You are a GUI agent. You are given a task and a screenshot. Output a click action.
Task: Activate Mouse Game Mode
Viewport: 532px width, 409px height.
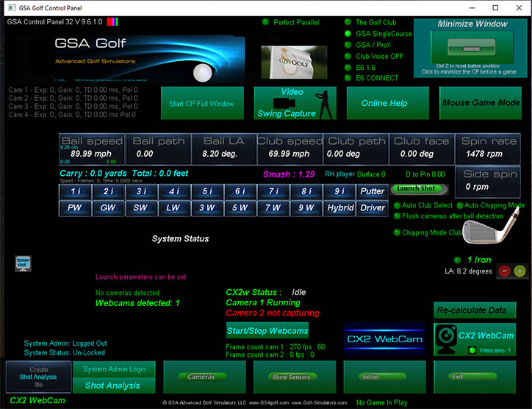pos(481,103)
